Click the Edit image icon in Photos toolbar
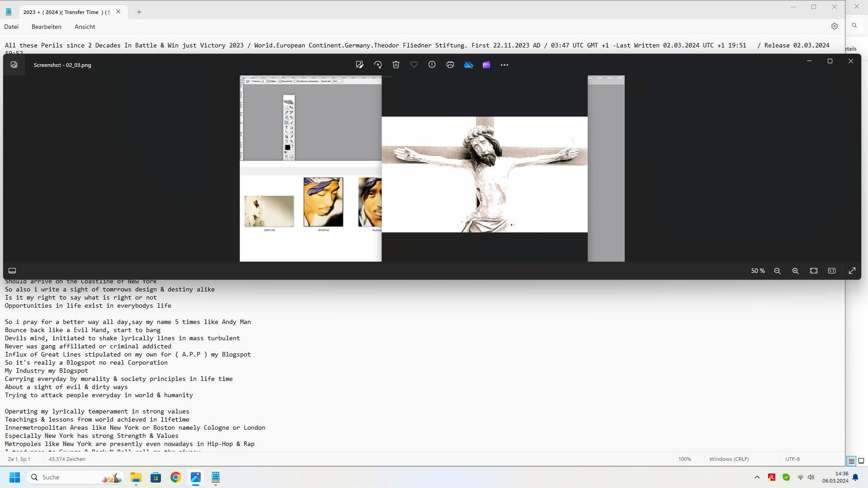The image size is (868, 488). click(x=360, y=65)
